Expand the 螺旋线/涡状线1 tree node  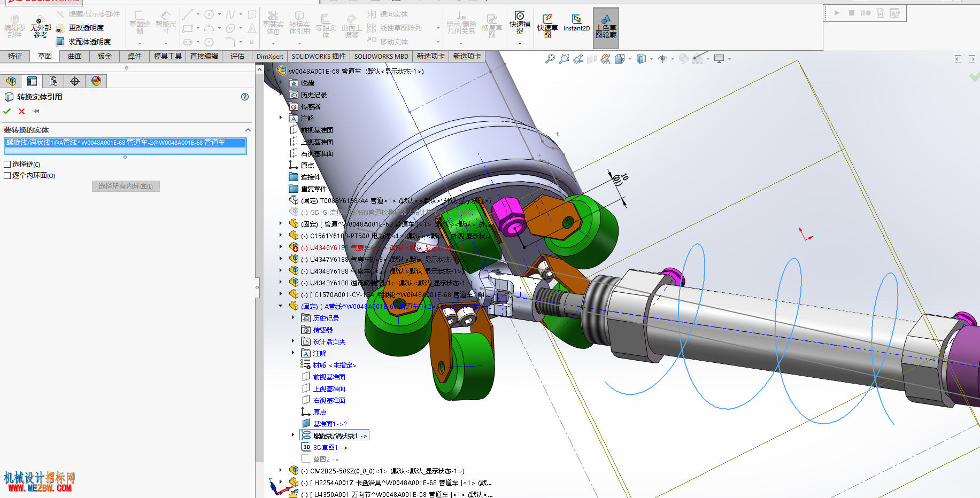click(292, 435)
